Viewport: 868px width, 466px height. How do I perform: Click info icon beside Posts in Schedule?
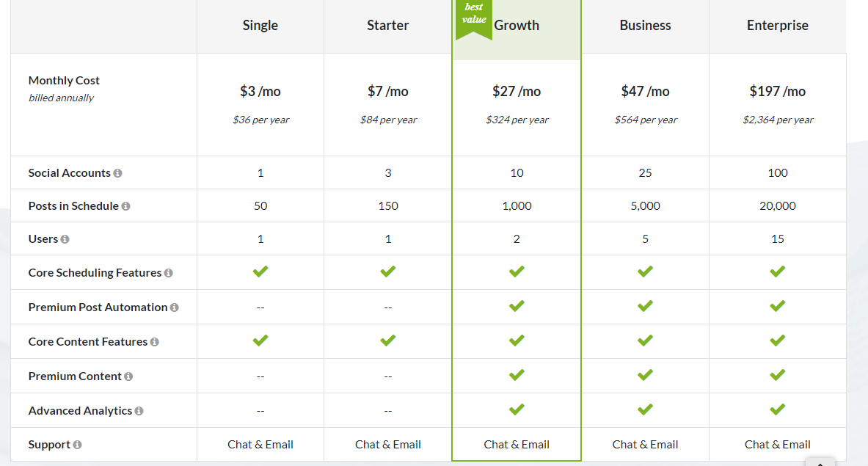coord(125,206)
